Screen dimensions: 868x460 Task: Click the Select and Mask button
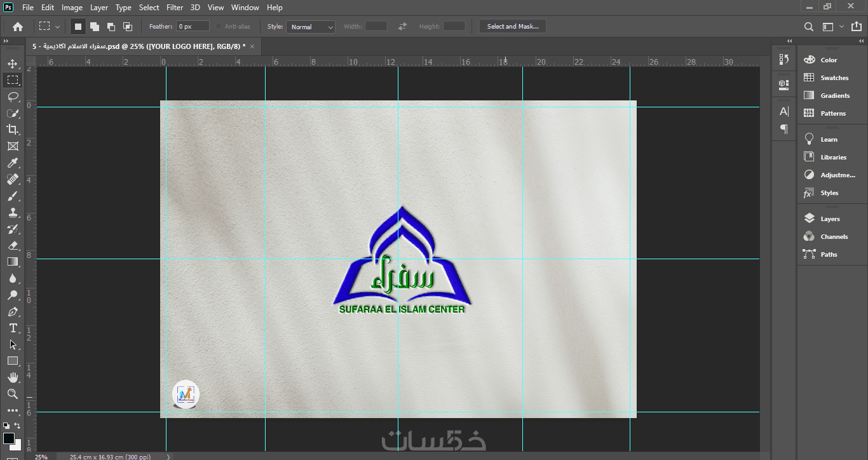click(x=513, y=27)
